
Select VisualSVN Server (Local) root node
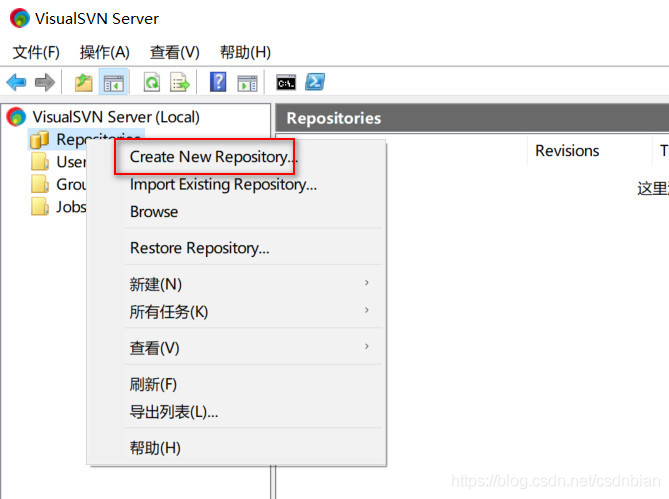(116, 117)
